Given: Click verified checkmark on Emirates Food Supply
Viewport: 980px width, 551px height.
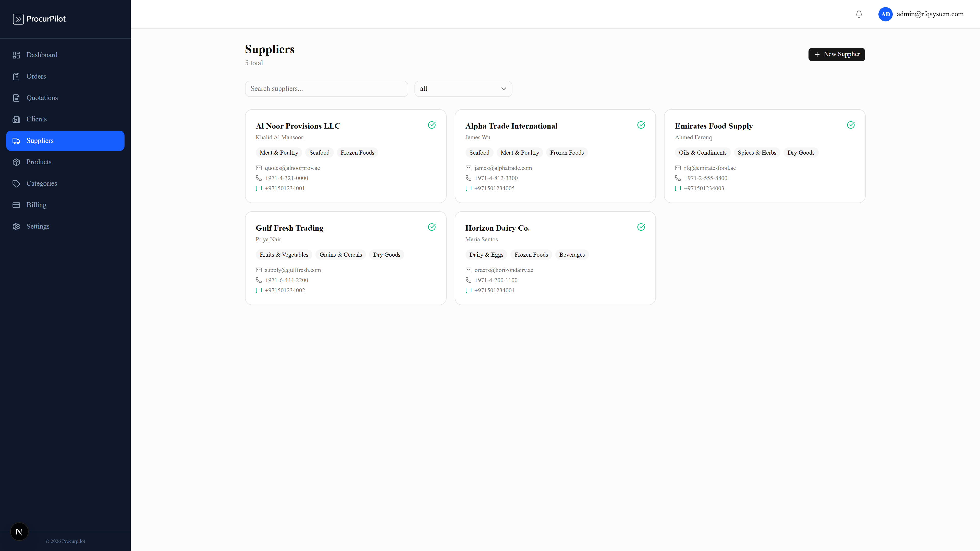Looking at the screenshot, I should coord(851,125).
